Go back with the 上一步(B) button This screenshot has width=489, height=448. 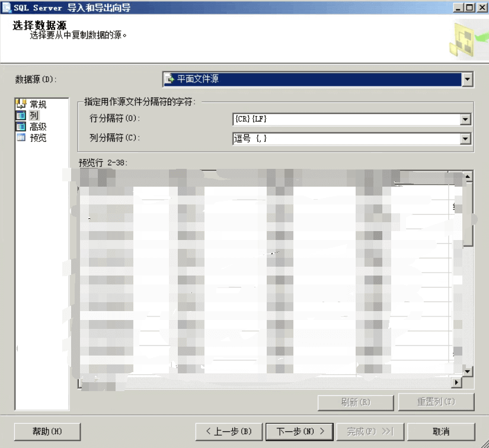tap(228, 431)
